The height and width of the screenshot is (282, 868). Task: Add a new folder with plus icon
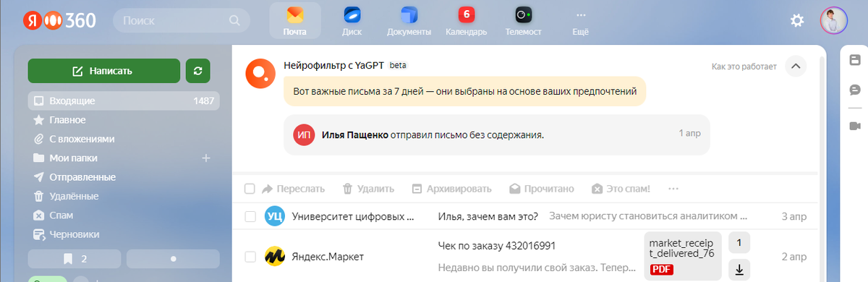pos(205,158)
